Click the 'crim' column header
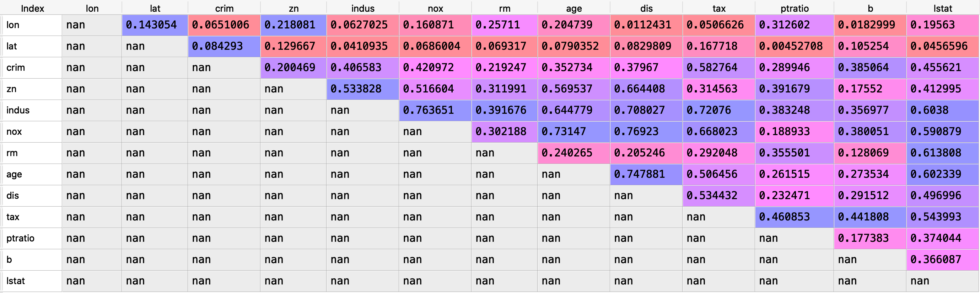Viewport: 980px width, 293px height. 224,8
